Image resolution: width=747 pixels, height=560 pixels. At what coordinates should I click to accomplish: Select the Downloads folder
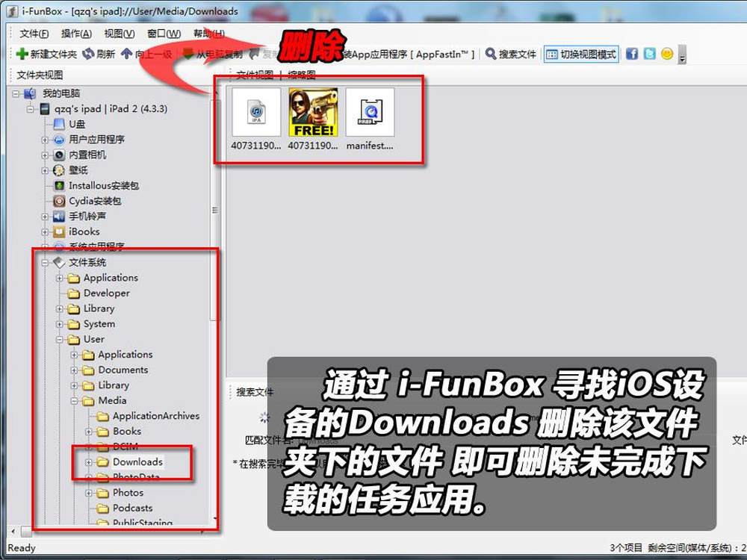tap(137, 462)
